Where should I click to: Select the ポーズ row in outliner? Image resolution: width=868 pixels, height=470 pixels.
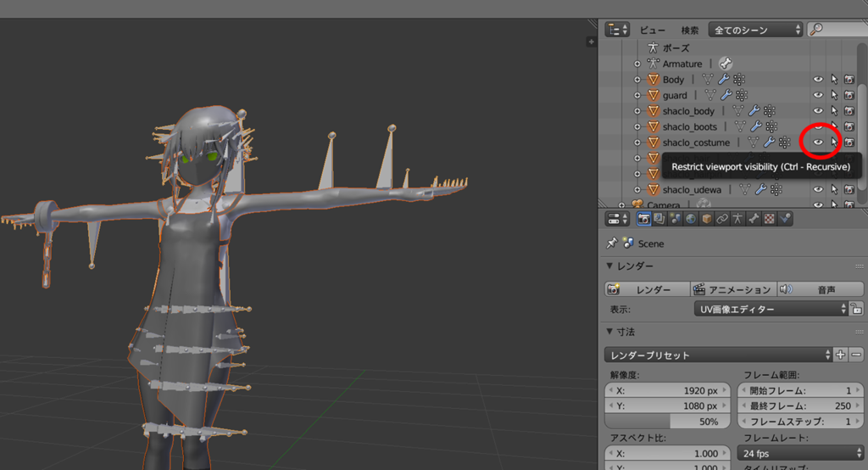(x=676, y=48)
